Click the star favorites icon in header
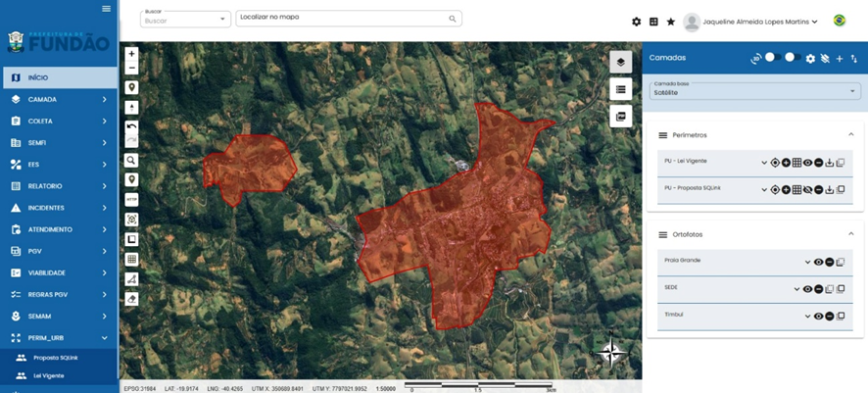The image size is (868, 393). click(671, 22)
